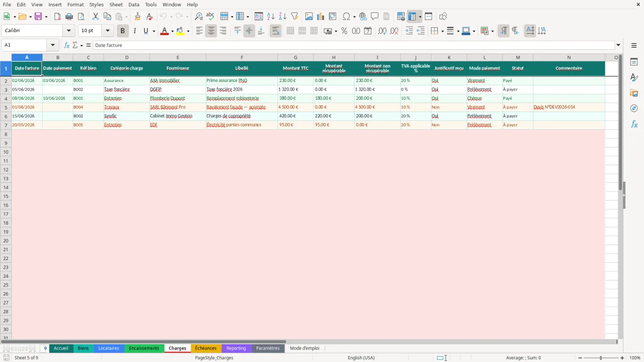Screen dimensions: 644x362
Task: Switch to the Reporting sheet tab
Action: (236, 348)
